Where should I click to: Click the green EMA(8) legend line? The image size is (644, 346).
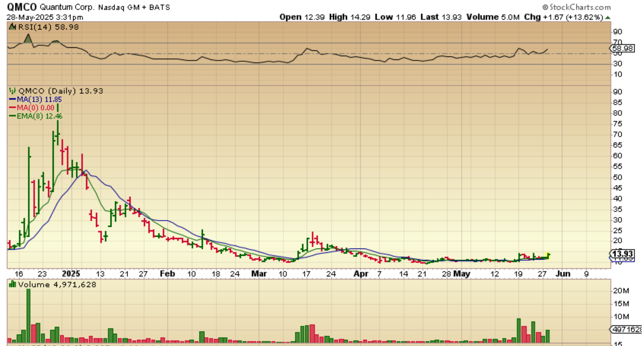tap(13, 116)
